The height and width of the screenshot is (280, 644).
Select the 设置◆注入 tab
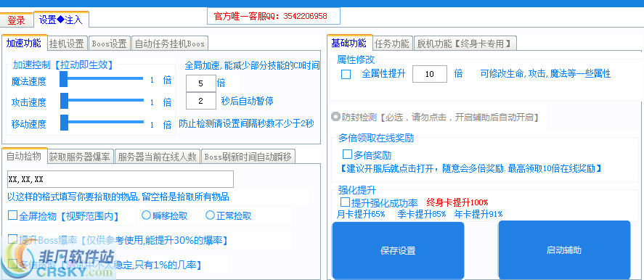click(61, 20)
